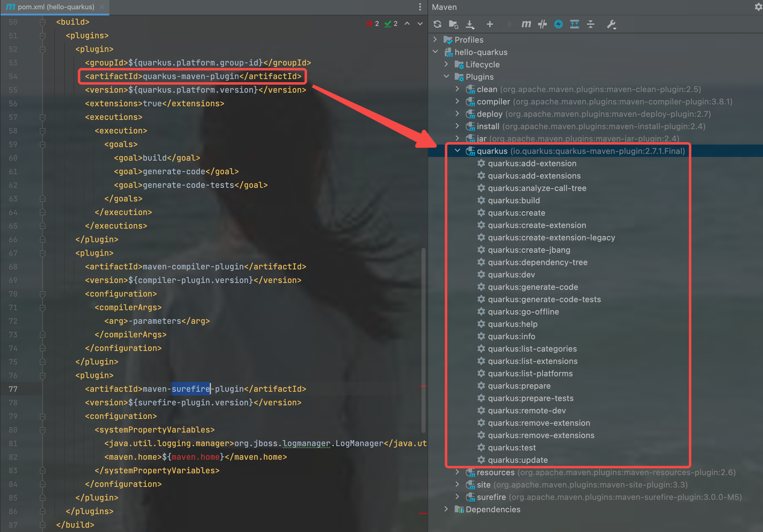763x532 pixels.
Task: Select the quarkus:build goal
Action: click(514, 201)
